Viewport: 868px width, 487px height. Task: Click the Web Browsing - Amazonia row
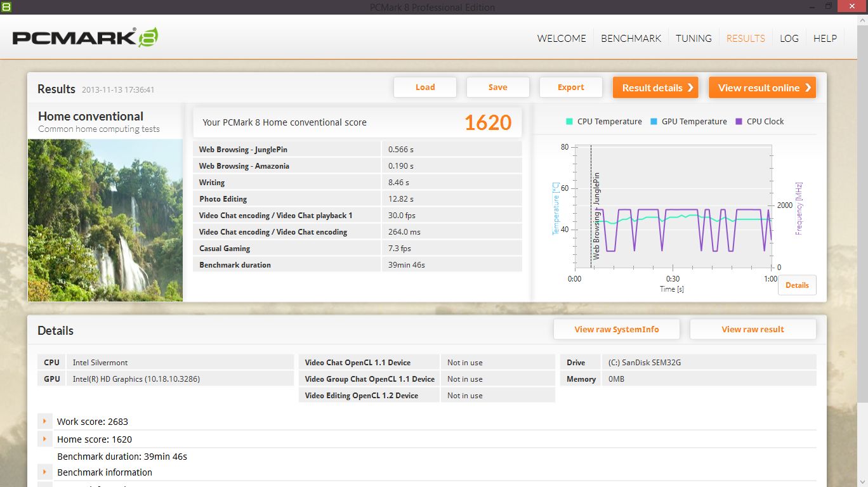(x=357, y=166)
